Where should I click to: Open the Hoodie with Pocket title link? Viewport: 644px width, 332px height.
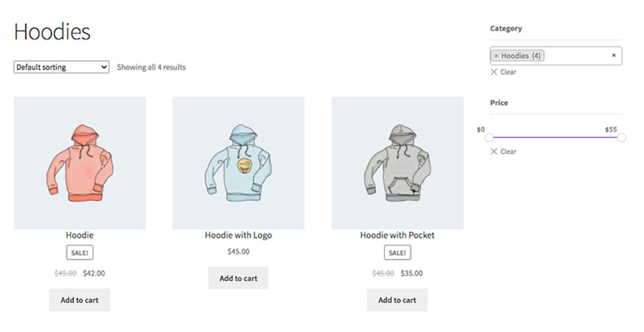click(397, 235)
